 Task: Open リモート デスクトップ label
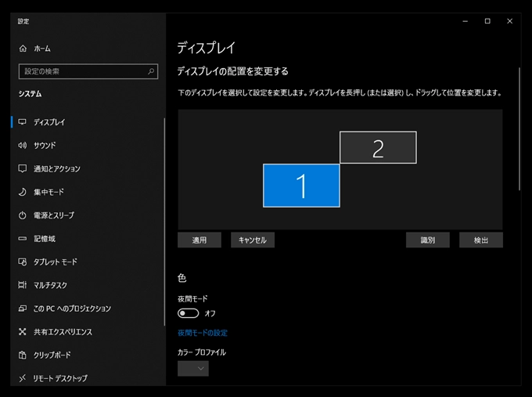[60, 378]
